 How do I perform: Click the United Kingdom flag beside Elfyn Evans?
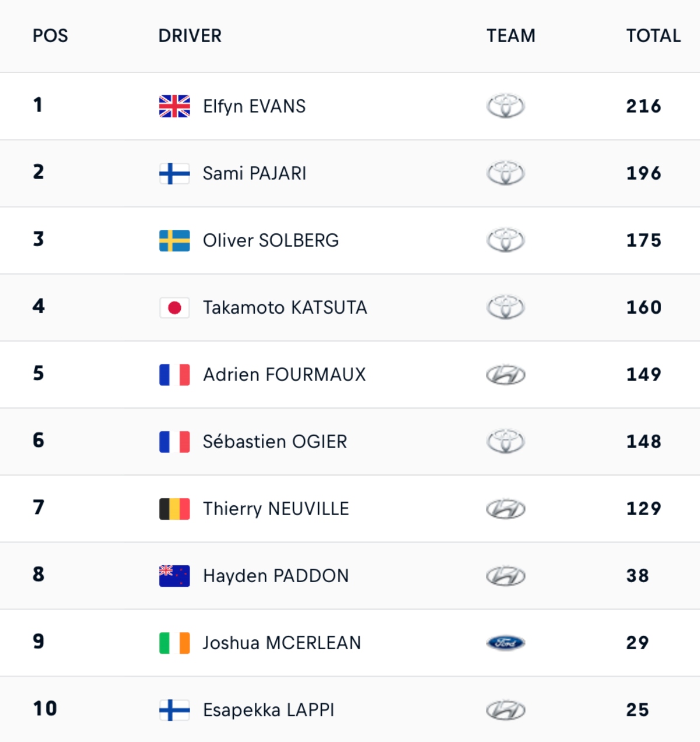tap(174, 106)
